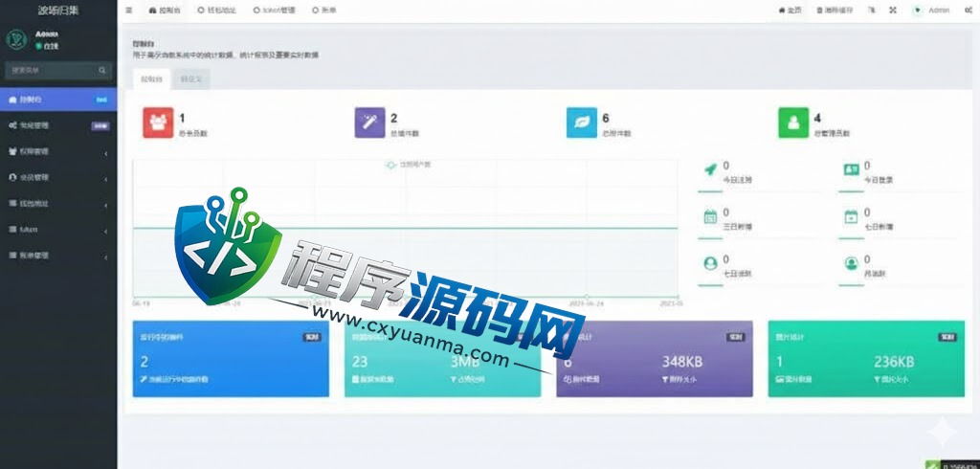Click the calendar icon for 三日新增
Viewport: 980px width, 469px height.
click(x=710, y=217)
